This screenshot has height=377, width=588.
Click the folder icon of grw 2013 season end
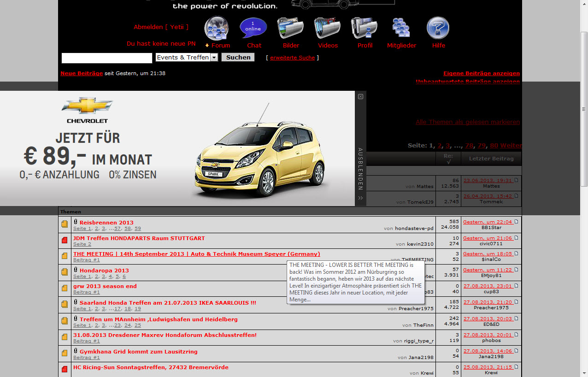65,289
